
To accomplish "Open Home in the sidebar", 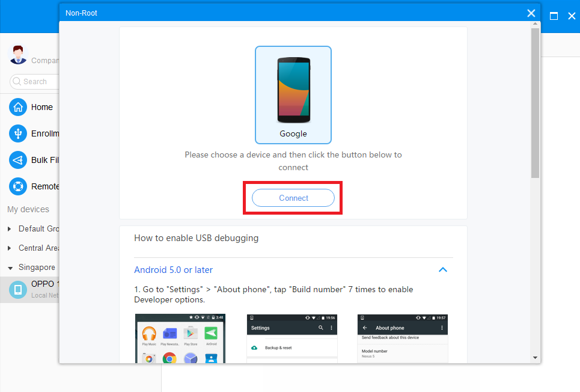I will click(x=18, y=107).
